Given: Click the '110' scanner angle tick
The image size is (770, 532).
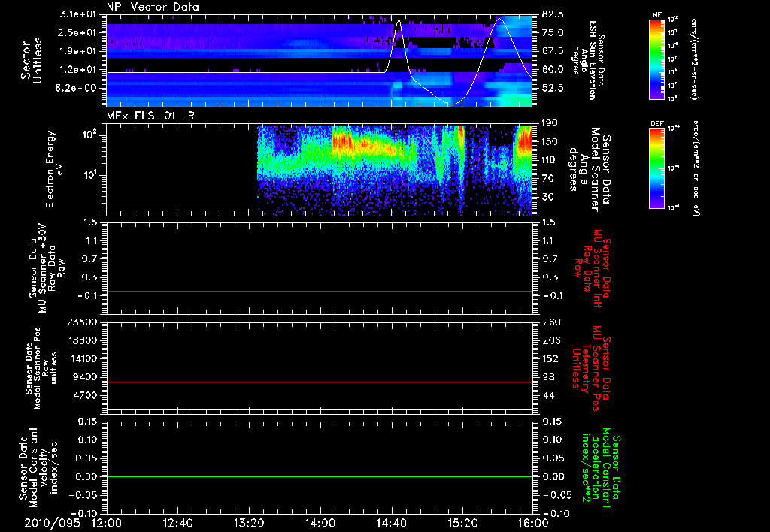Looking at the screenshot, I should tap(550, 160).
